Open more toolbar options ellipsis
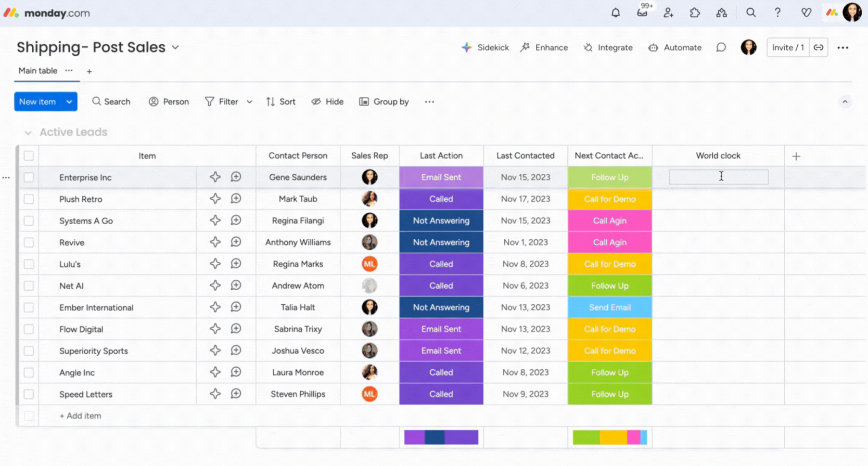Viewport: 868px width, 466px height. coord(429,102)
